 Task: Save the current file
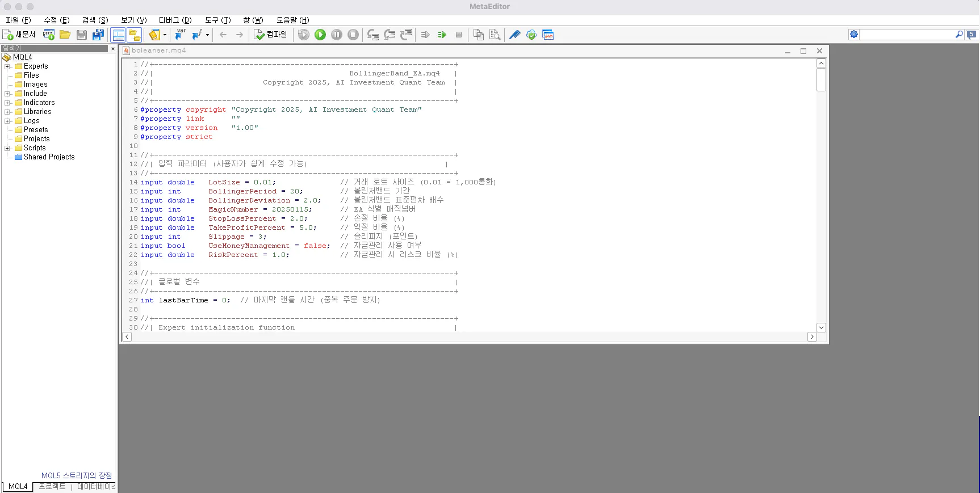click(x=82, y=35)
